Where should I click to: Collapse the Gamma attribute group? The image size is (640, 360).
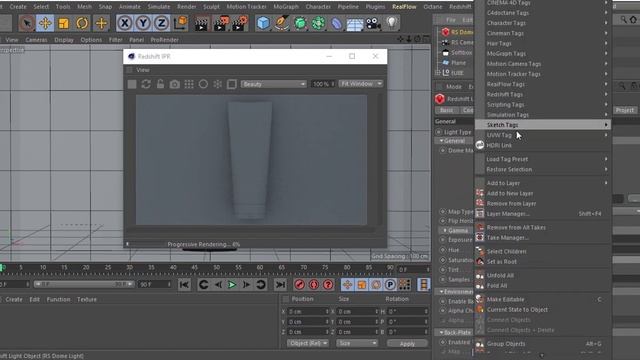point(445,231)
